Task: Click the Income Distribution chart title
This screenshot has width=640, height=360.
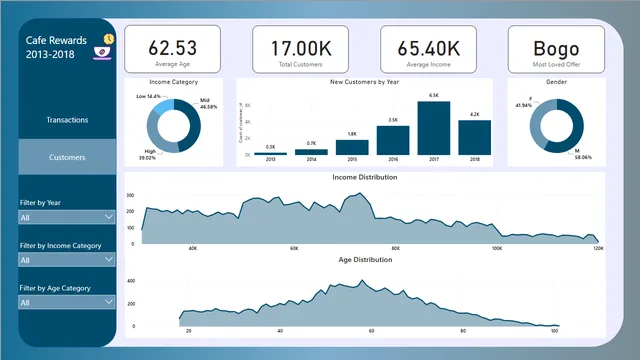Action: tap(364, 177)
